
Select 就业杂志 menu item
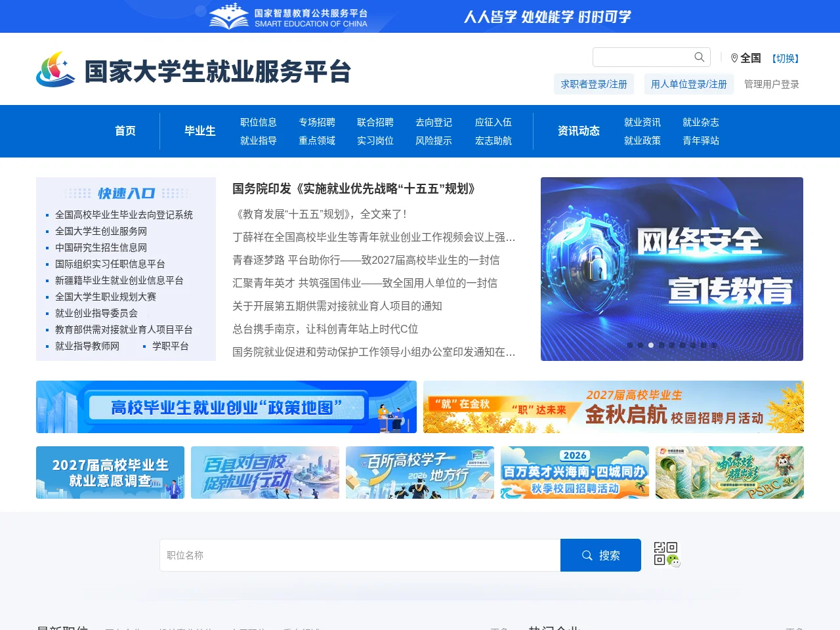[x=701, y=122]
